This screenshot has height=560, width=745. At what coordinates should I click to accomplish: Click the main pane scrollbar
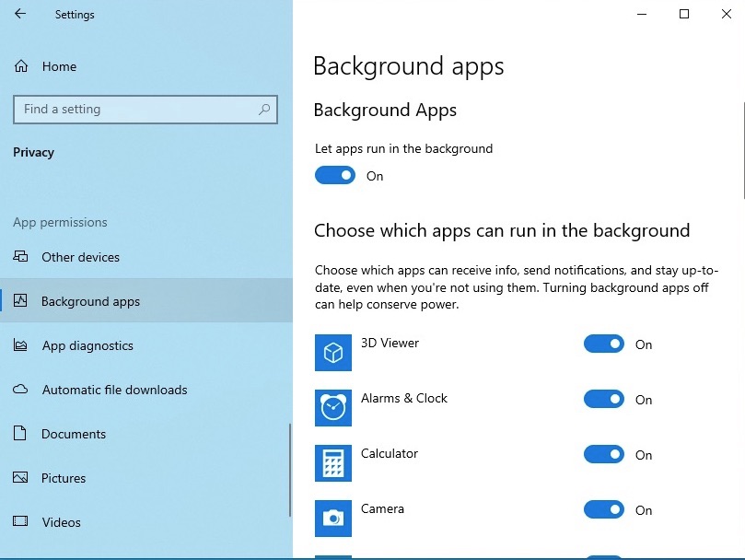click(x=743, y=150)
